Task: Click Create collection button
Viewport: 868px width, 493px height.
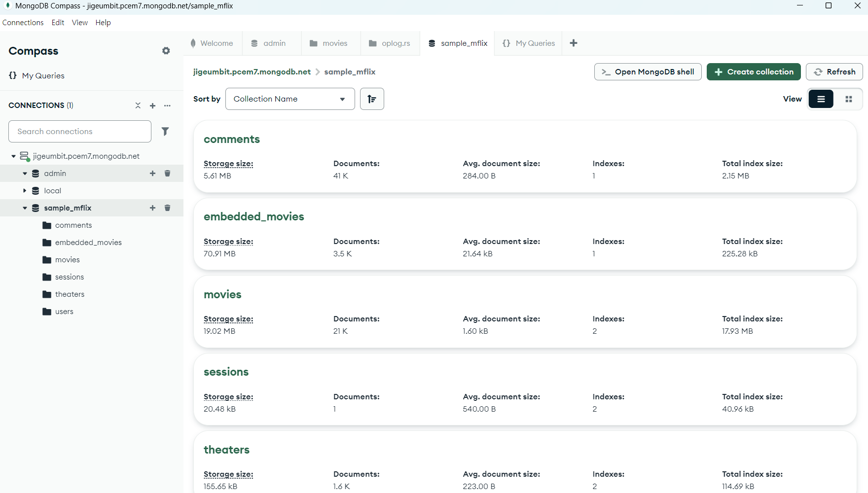Action: point(754,72)
